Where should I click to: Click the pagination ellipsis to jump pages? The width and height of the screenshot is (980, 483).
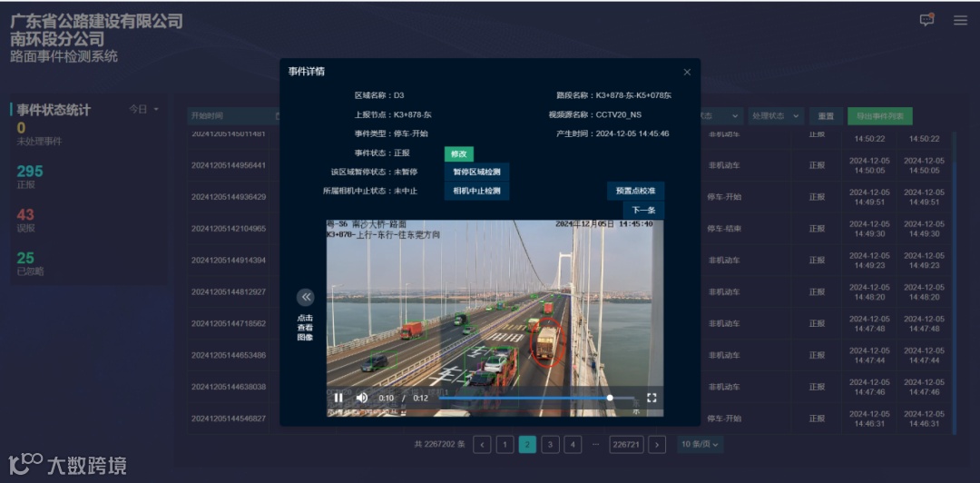[595, 444]
